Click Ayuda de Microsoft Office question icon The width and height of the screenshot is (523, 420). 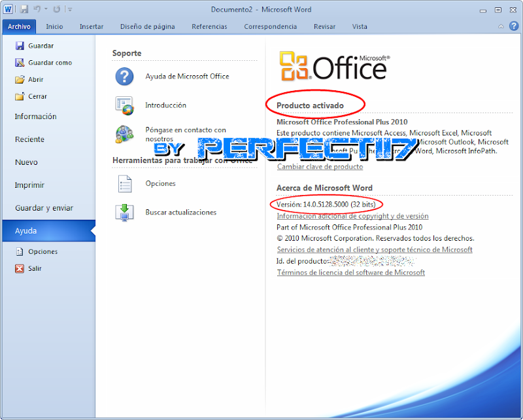point(124,77)
